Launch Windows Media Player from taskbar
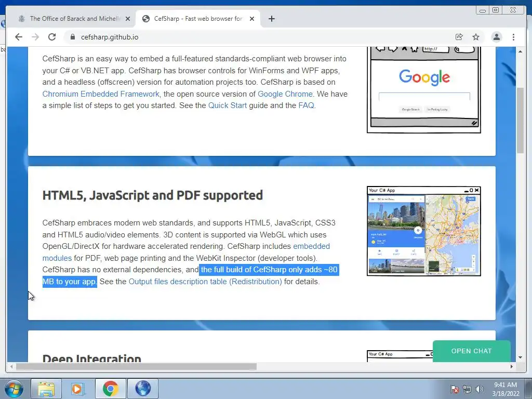This screenshot has width=532, height=399. [78, 389]
